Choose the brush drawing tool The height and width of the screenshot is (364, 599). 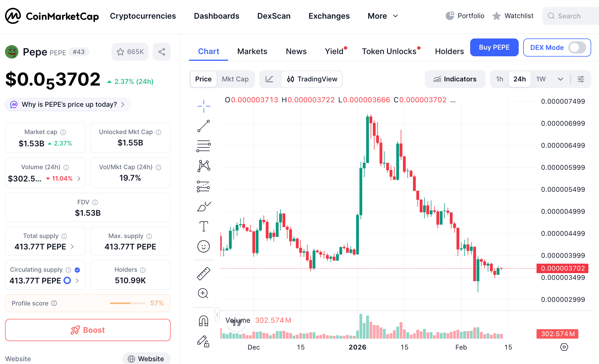pos(204,207)
